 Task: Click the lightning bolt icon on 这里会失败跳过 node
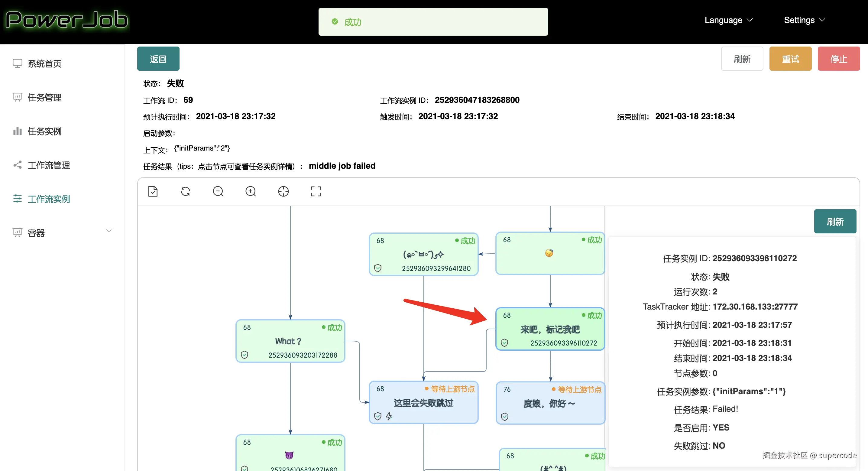point(389,416)
